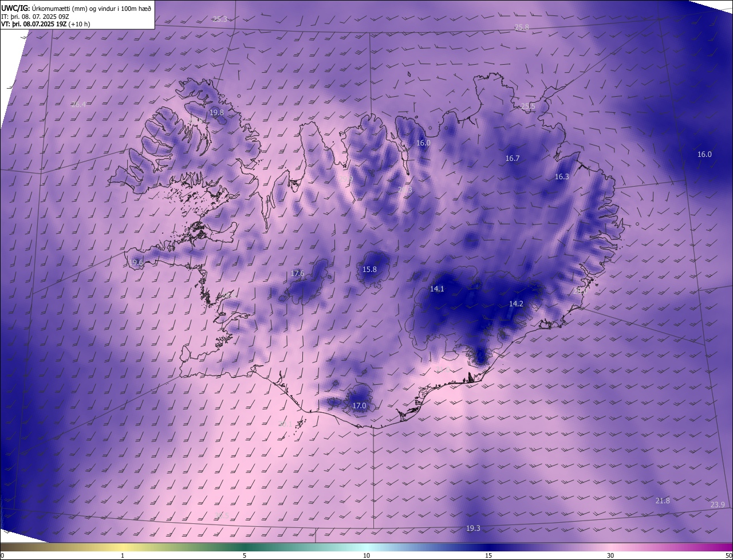Click the 21.8 value label
Viewport: 733px width, 560px height.
[663, 501]
